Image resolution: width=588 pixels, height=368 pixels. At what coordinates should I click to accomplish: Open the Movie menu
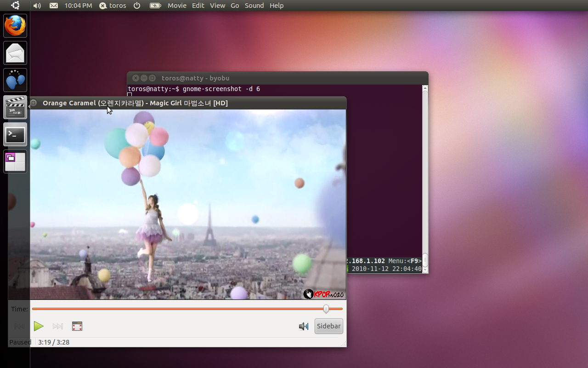click(x=177, y=6)
